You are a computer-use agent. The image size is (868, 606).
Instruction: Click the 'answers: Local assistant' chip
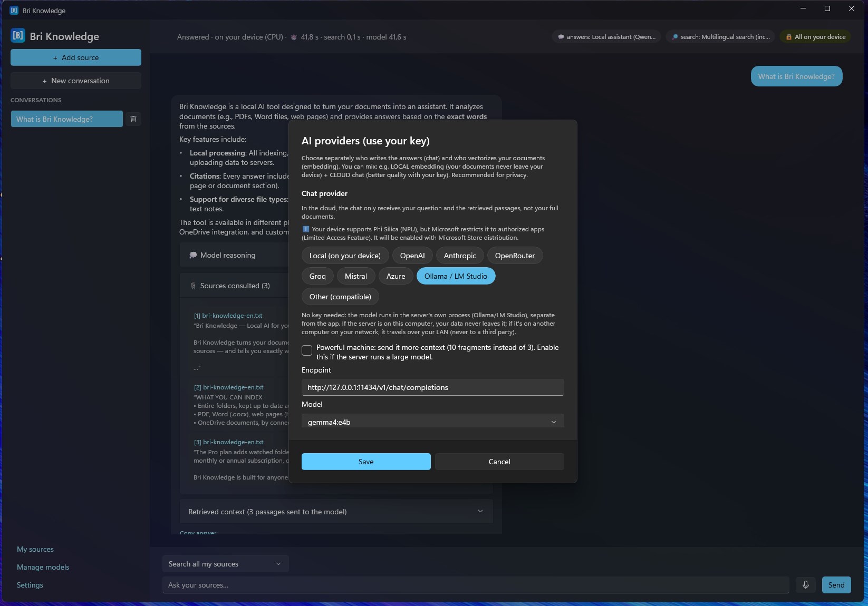click(606, 37)
